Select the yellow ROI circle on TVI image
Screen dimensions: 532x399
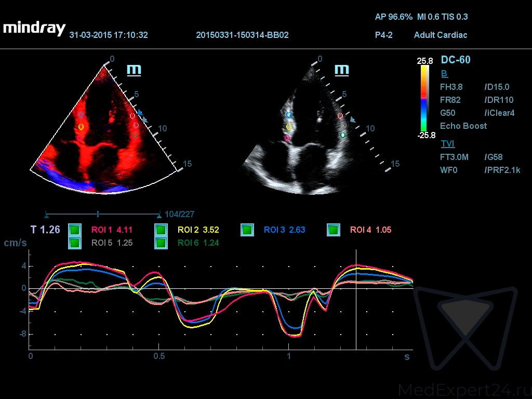(81, 127)
